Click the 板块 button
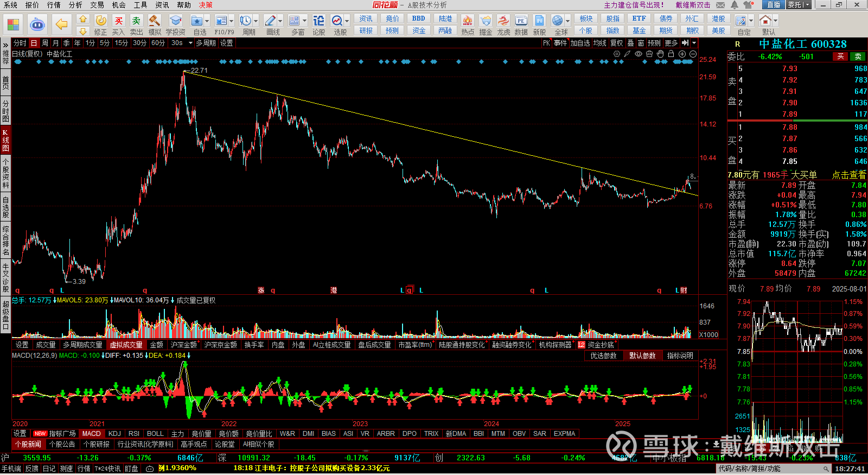Viewport: 868px width, 475px height. pyautogui.click(x=586, y=18)
